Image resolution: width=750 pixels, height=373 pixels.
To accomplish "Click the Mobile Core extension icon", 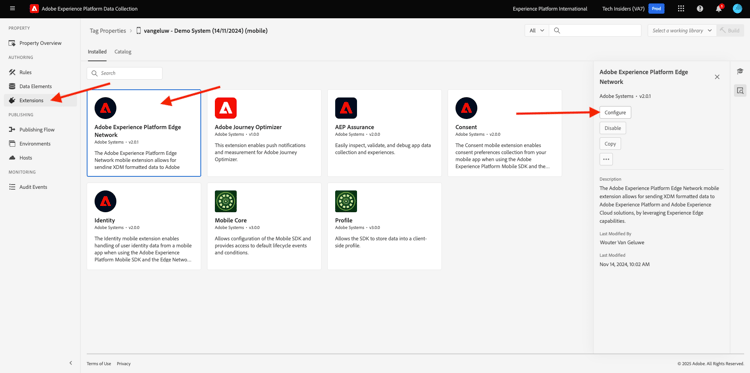I will point(226,201).
